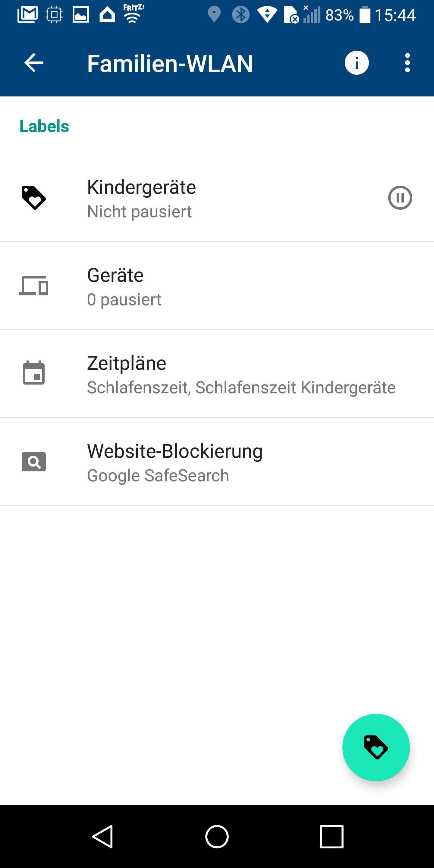Viewport: 434px width, 868px height.
Task: Tap the Google SafeSearch subtitle
Action: click(158, 476)
